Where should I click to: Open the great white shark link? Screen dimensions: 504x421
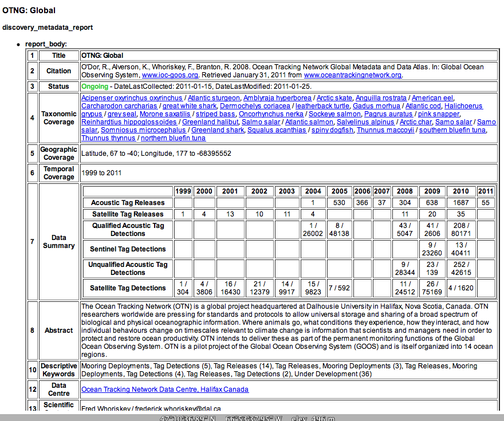point(189,106)
